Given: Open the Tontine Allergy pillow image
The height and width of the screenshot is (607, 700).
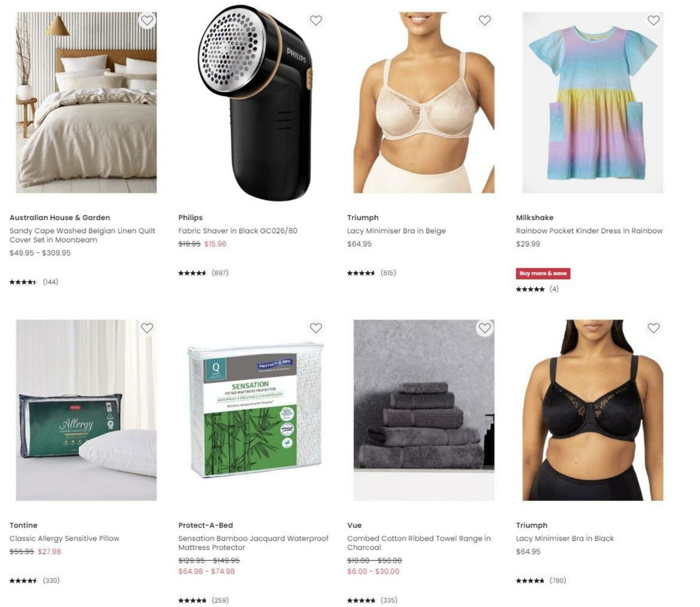Looking at the screenshot, I should (86, 410).
